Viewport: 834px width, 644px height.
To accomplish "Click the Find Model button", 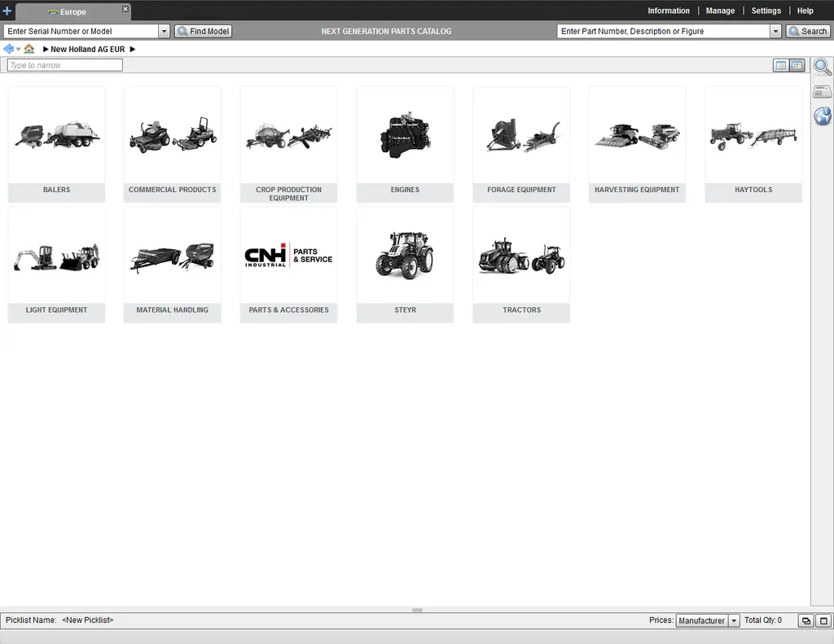I will click(203, 32).
